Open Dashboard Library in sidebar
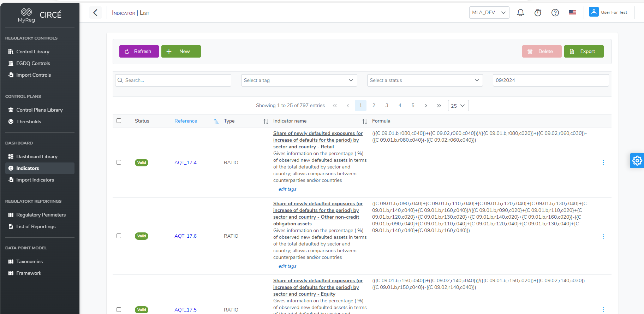This screenshot has width=644, height=314. point(40,156)
